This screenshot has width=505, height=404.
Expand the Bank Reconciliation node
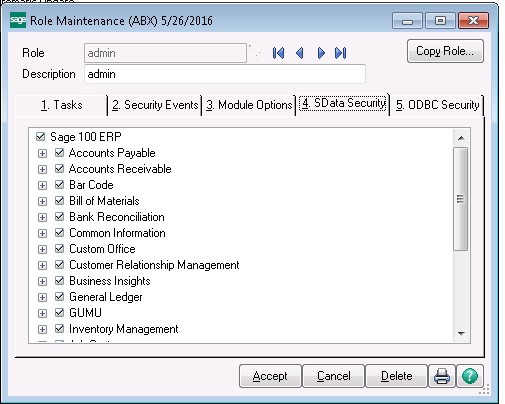(x=42, y=217)
